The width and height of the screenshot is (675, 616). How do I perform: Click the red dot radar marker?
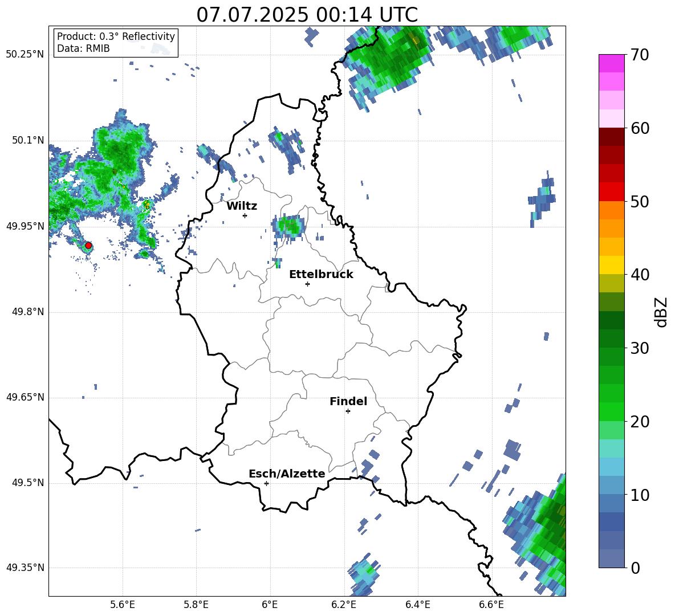(88, 246)
